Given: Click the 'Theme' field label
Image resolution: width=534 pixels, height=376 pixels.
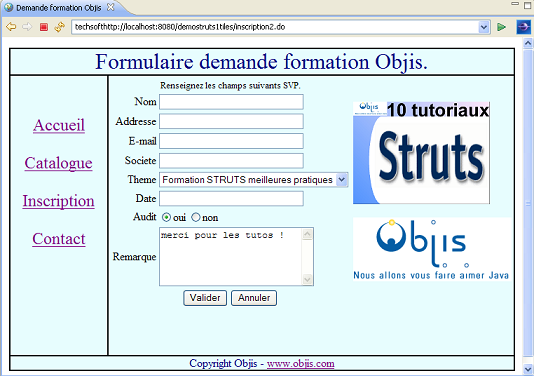Looking at the screenshot, I should tap(142, 179).
